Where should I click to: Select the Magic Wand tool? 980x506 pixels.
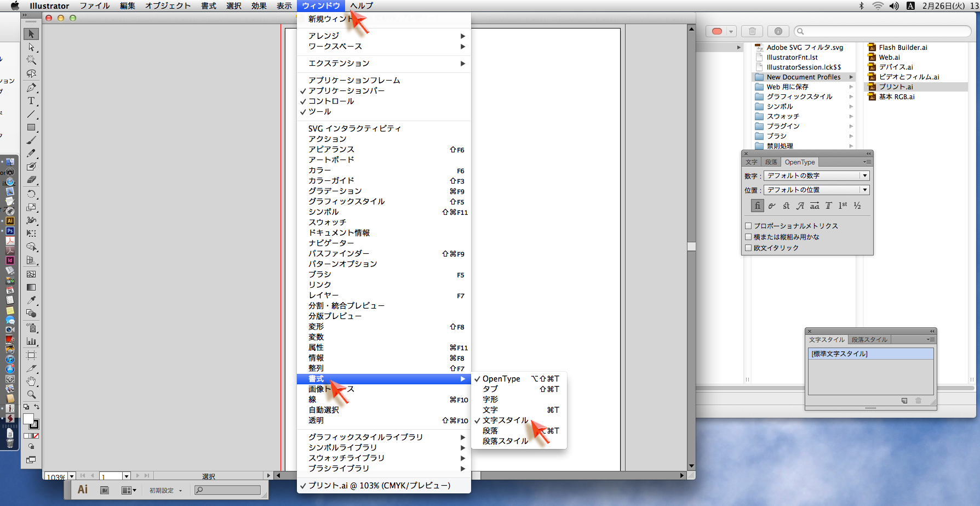coord(31,60)
